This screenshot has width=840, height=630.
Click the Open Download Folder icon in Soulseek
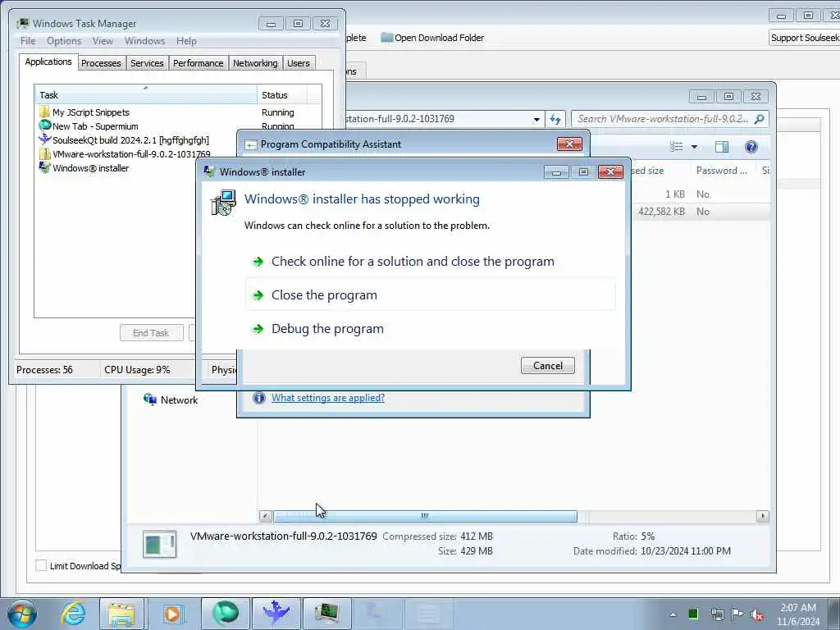coord(387,38)
